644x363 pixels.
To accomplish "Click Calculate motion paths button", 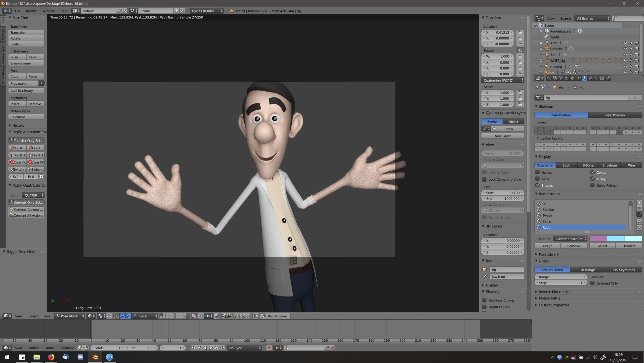I will (x=26, y=117).
